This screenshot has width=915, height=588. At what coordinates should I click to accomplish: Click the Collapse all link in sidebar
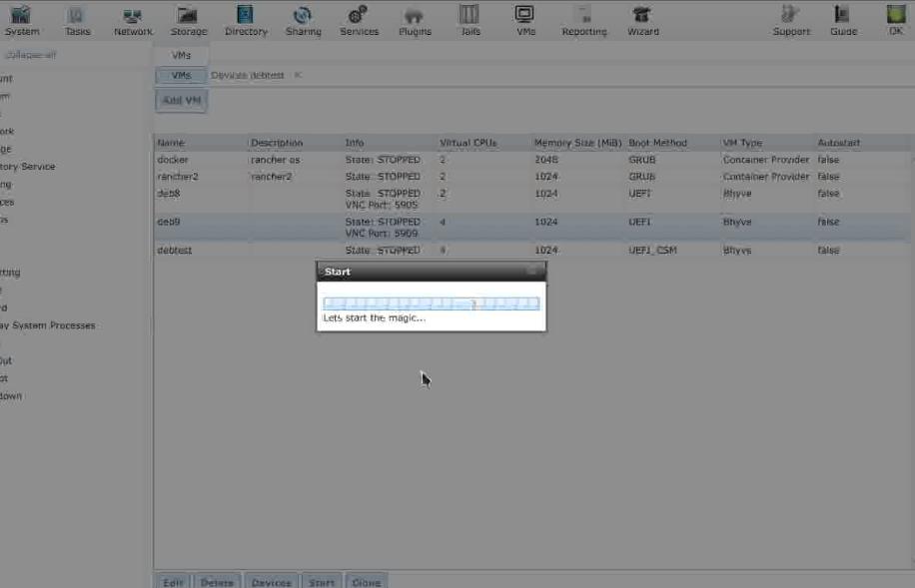[30, 56]
